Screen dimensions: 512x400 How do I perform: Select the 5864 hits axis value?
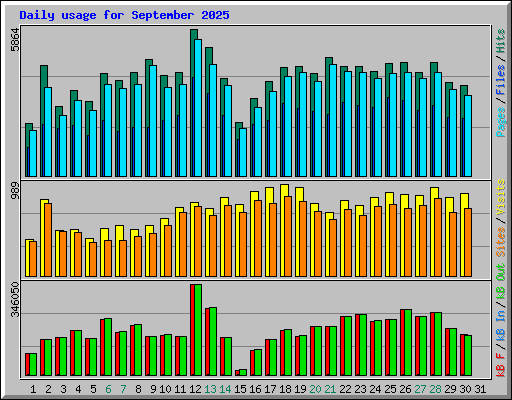click(15, 40)
